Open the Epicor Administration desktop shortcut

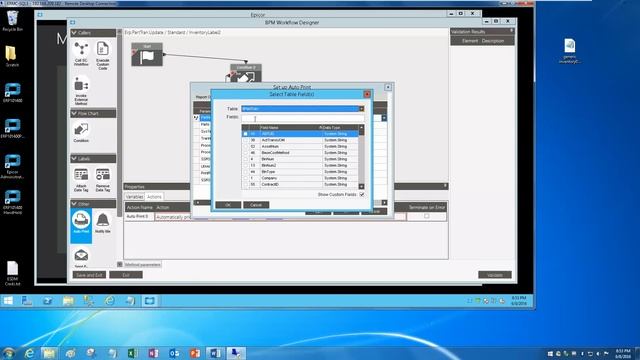coord(12,167)
